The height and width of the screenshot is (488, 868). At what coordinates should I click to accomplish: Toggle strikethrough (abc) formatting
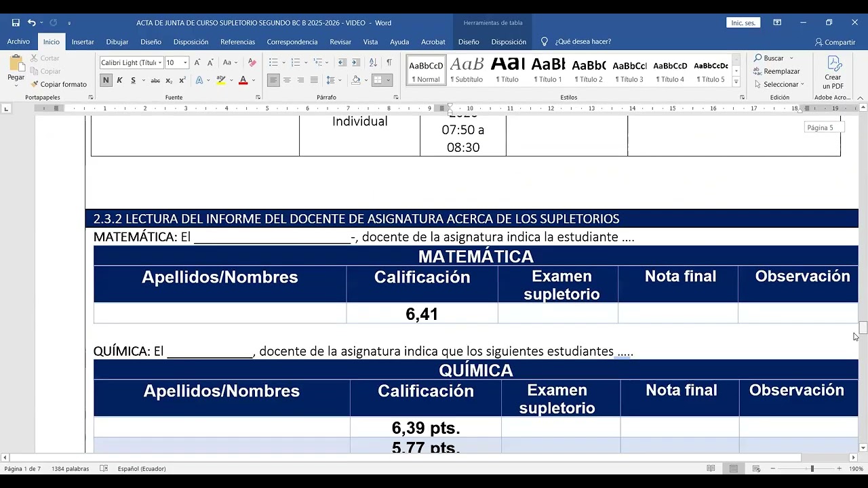[x=155, y=80]
